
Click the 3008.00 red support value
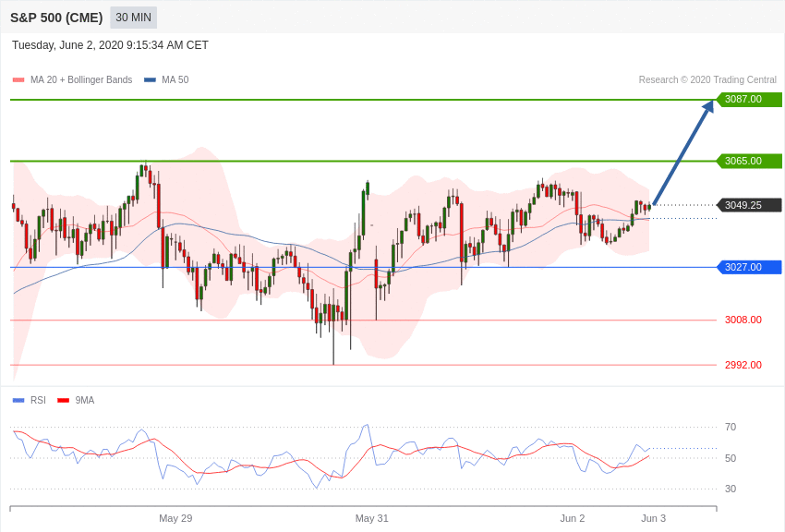pyautogui.click(x=743, y=320)
